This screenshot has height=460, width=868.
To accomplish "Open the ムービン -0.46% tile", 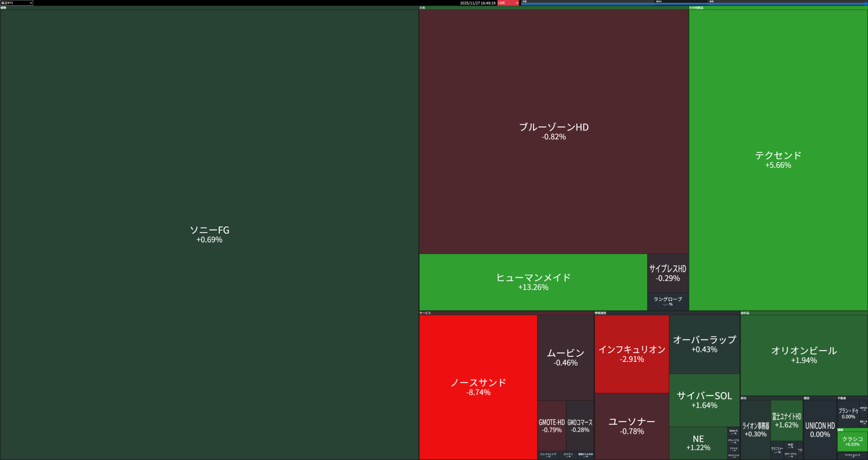I will coord(565,357).
